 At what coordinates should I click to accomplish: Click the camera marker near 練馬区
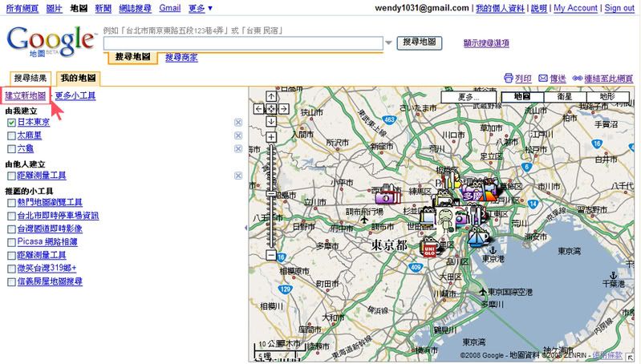(387, 194)
